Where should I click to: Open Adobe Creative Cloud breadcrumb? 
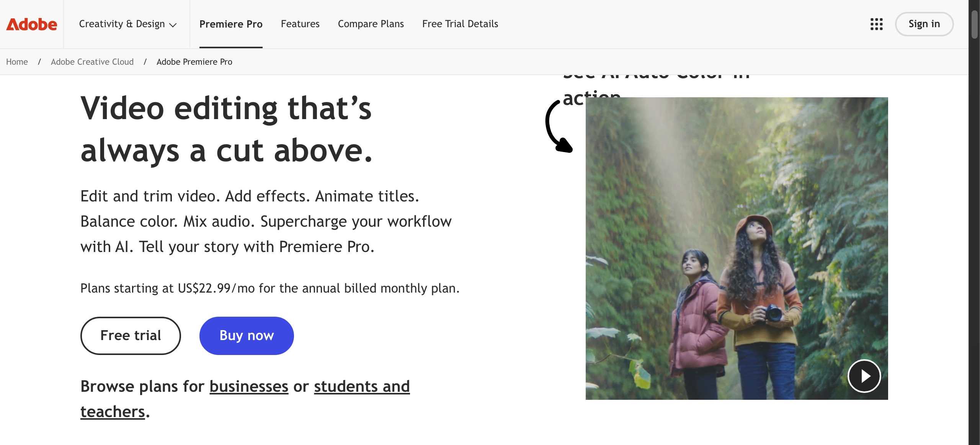pos(92,62)
